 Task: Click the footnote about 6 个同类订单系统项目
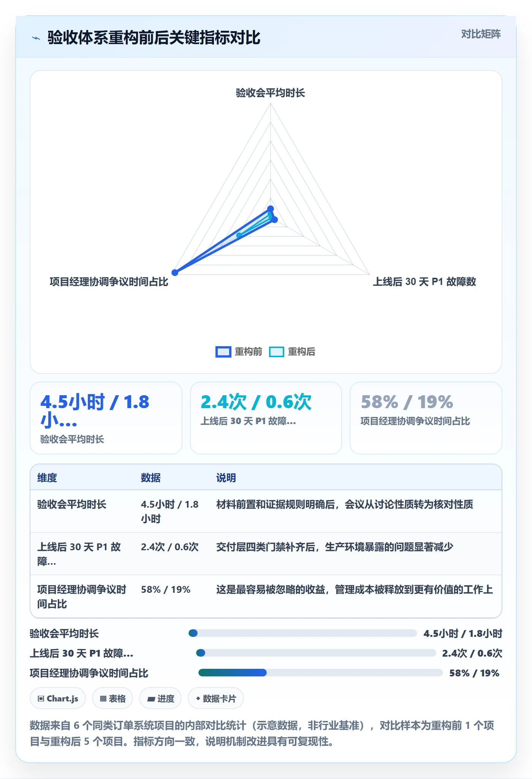point(262,733)
